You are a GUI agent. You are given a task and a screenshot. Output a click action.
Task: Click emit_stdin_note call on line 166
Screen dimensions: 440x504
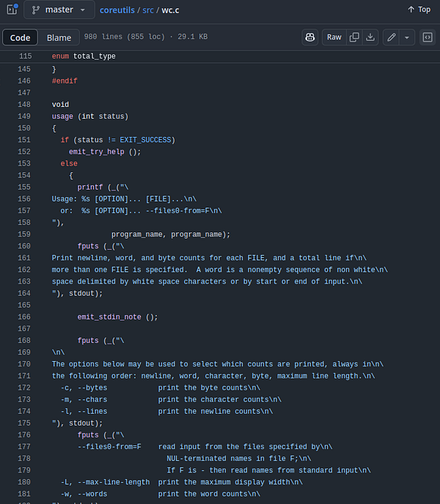109,317
